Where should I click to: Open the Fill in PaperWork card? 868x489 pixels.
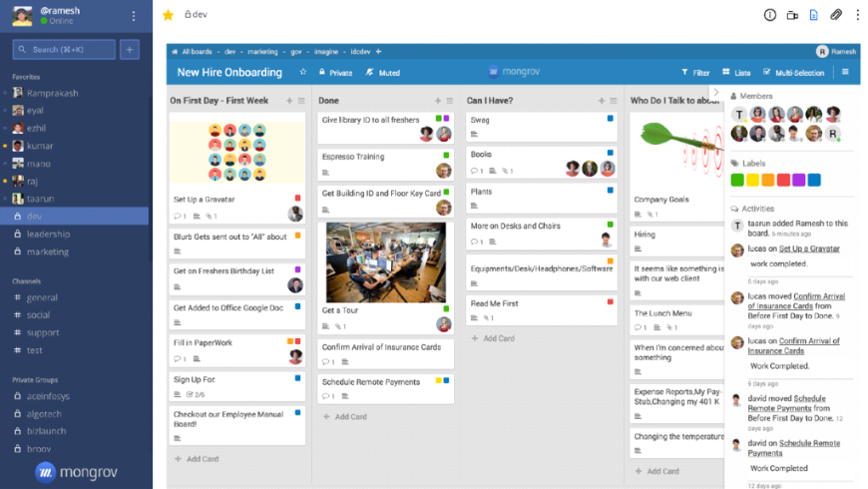click(x=236, y=350)
